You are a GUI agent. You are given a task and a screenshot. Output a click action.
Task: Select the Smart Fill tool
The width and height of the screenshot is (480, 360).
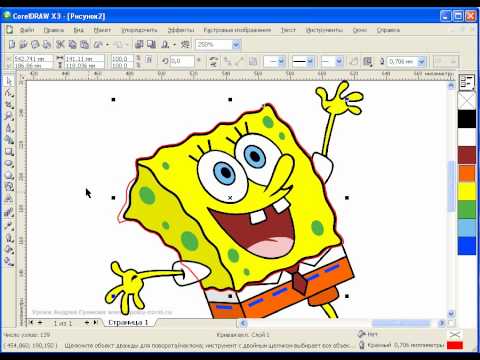point(9,140)
